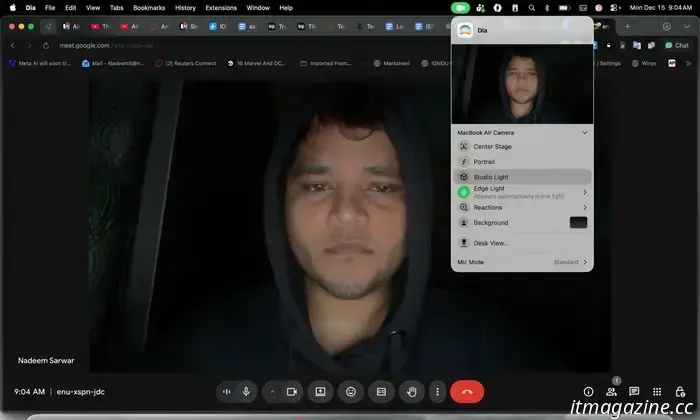
Task: Toggle the microphone in Meet
Action: tap(246, 392)
